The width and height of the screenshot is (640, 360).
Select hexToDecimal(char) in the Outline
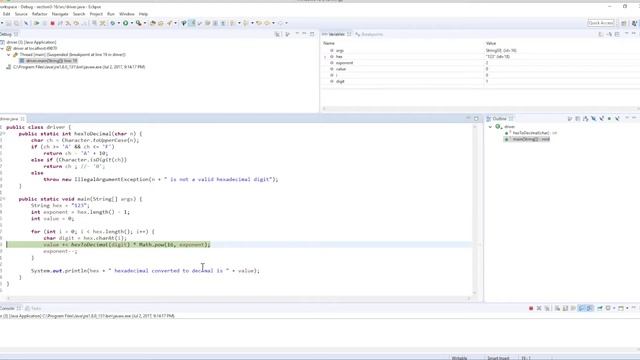click(531, 133)
